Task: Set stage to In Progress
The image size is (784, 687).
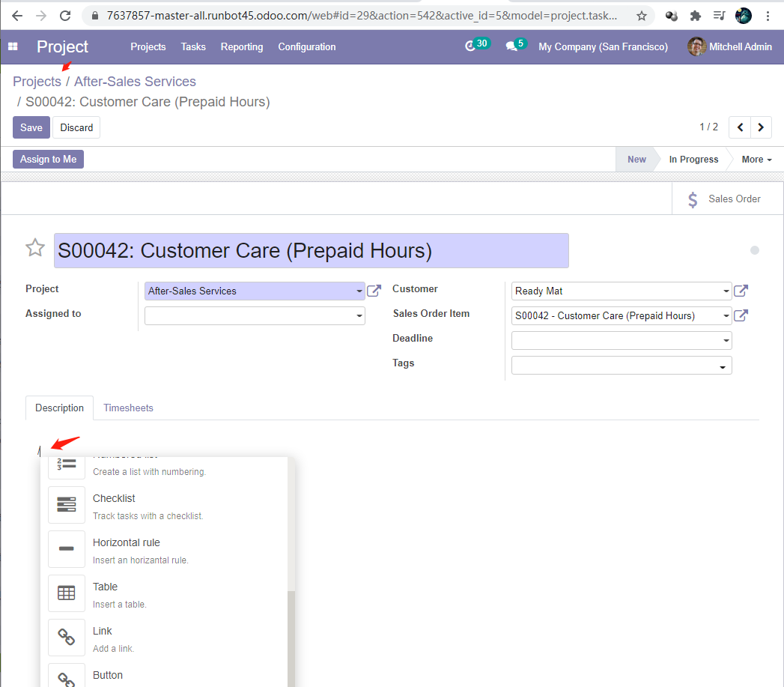Action: [x=693, y=160]
